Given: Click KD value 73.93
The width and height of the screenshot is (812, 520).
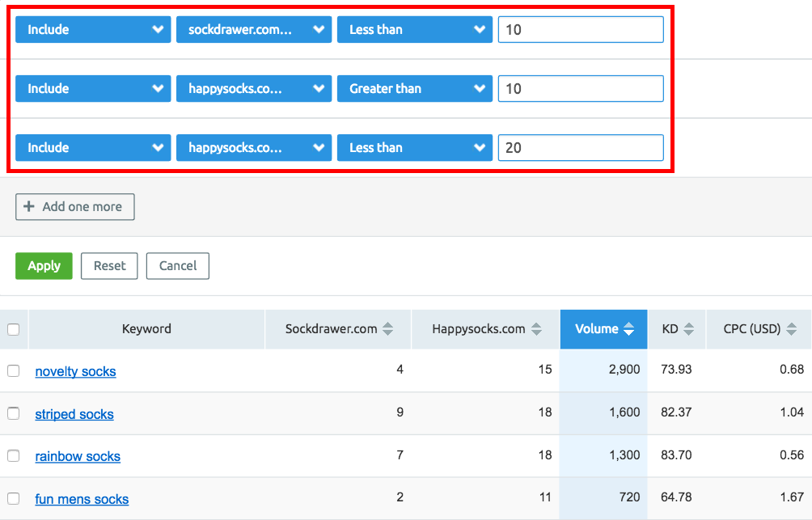Looking at the screenshot, I should 676,370.
